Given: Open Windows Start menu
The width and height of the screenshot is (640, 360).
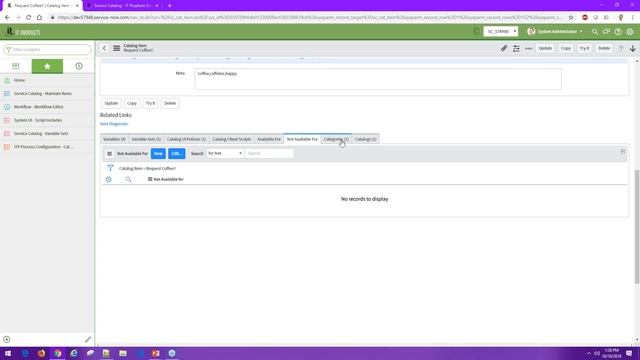Looking at the screenshot, I should pos(8,353).
